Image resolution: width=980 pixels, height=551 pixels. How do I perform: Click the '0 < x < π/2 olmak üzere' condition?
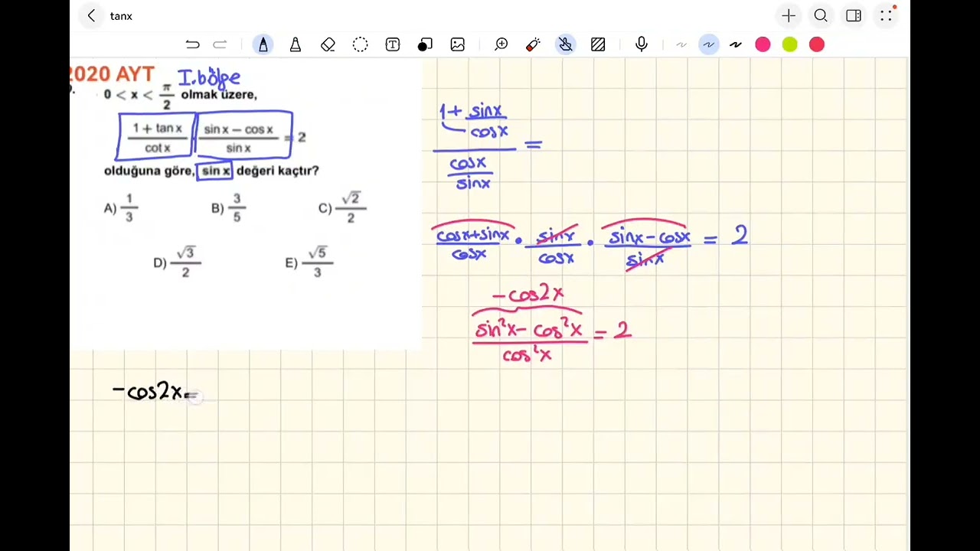click(181, 96)
